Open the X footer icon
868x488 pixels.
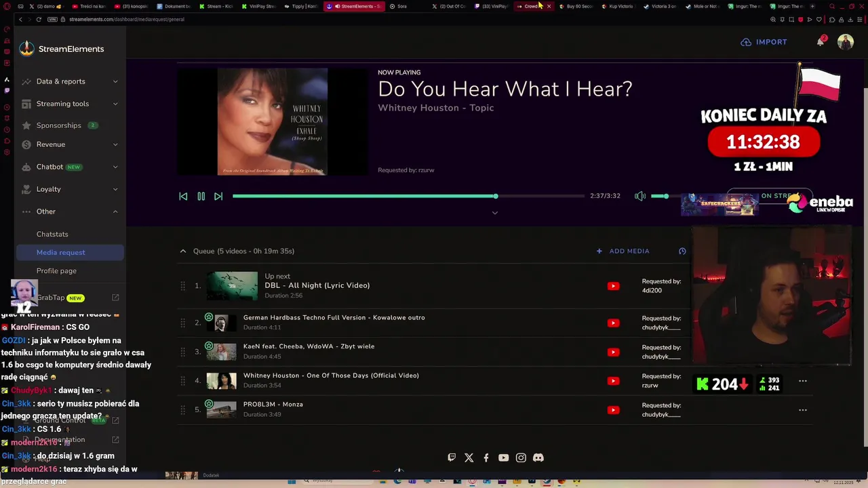tap(469, 457)
